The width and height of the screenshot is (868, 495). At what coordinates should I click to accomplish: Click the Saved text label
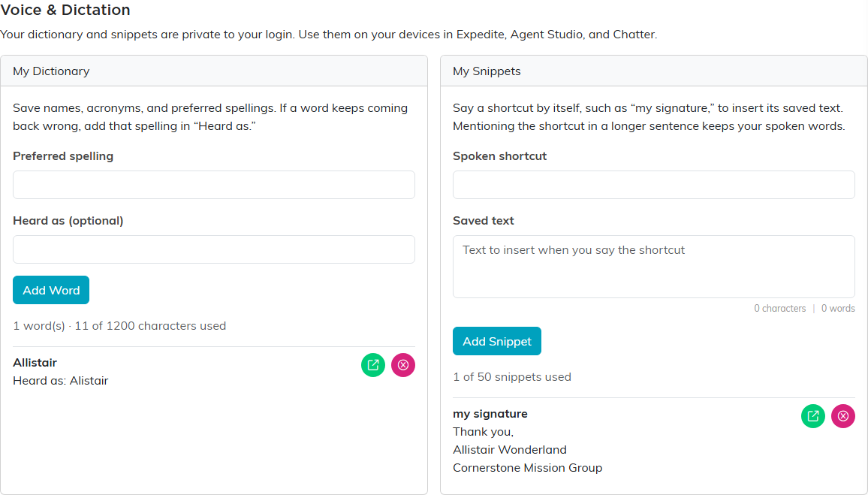click(484, 220)
